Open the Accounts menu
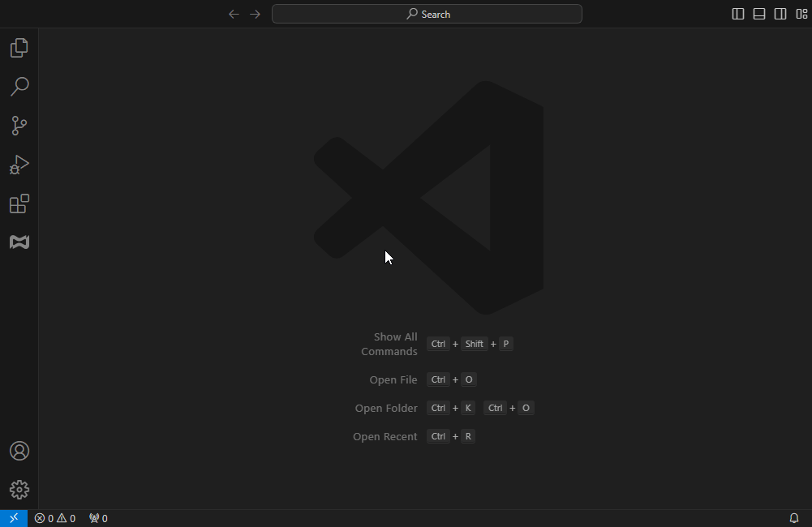Screen dimensions: 812x527 19,451
